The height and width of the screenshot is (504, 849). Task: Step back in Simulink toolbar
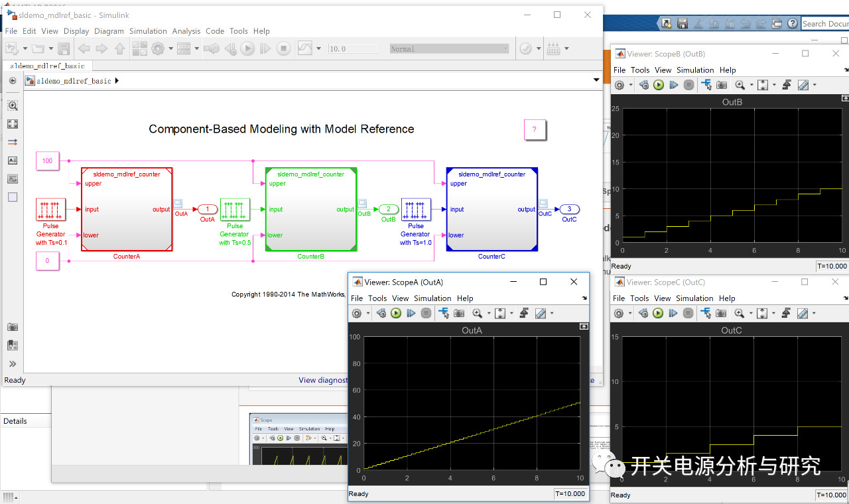pos(230,48)
